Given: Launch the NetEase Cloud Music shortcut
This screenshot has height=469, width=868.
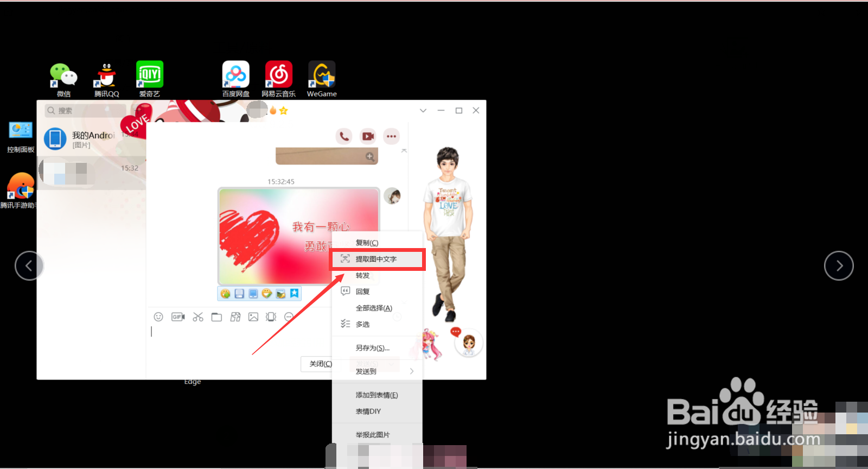Looking at the screenshot, I should tap(279, 79).
